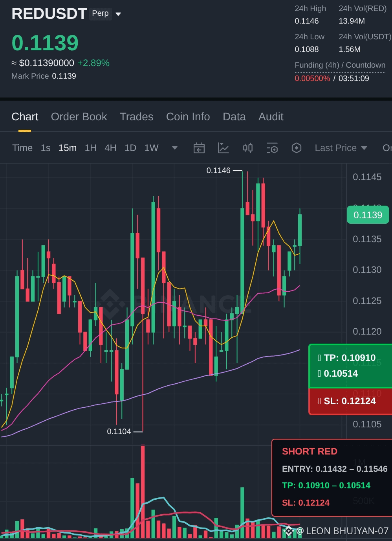Screen dimensions: 392x541
Task: Expand more time intervals dropdown arrow
Action: 175,148
